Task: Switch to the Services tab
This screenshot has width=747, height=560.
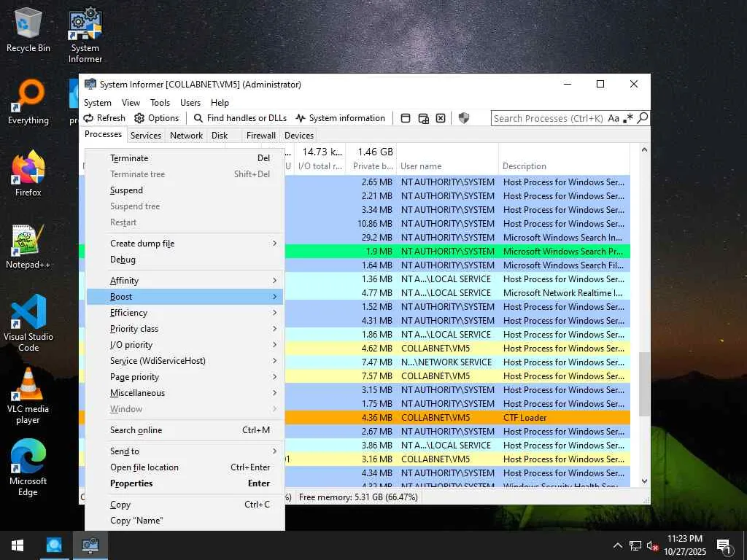Action: coord(146,135)
